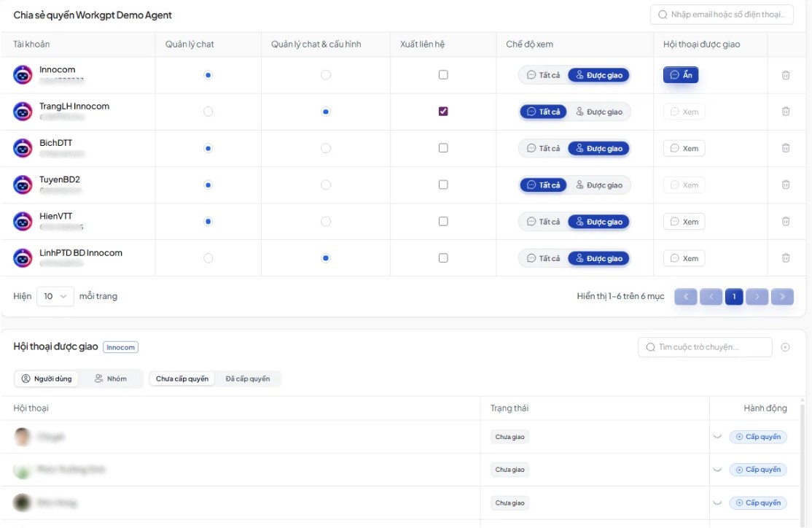The width and height of the screenshot is (812, 528).
Task: Switch to the 'Người dùng' tab
Action: pos(47,378)
